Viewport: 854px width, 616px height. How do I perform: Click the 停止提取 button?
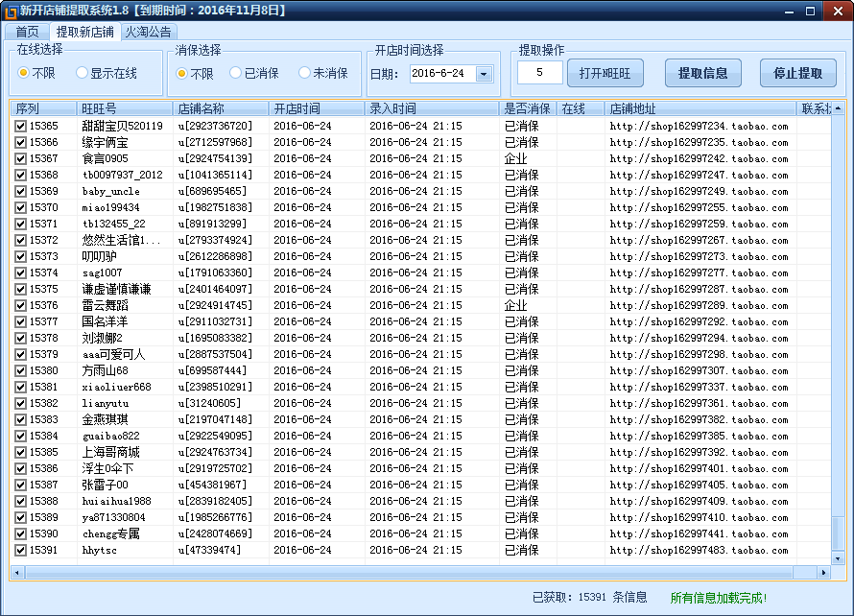click(797, 73)
